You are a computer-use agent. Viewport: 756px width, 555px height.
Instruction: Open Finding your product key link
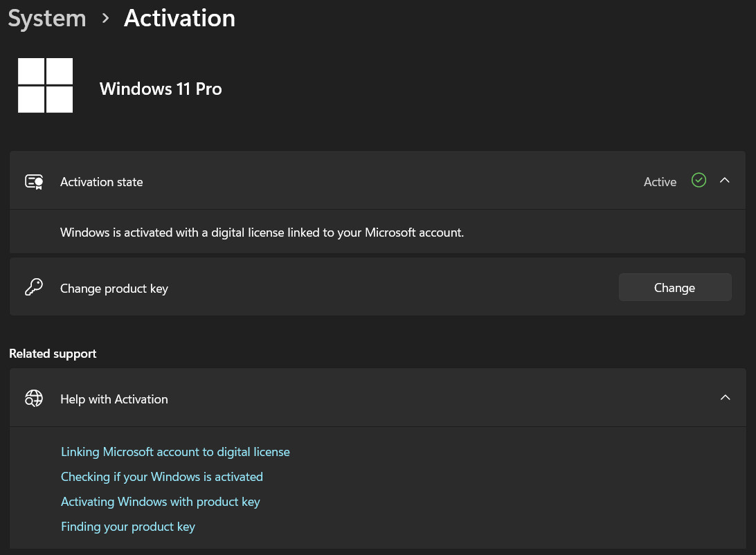(x=128, y=527)
